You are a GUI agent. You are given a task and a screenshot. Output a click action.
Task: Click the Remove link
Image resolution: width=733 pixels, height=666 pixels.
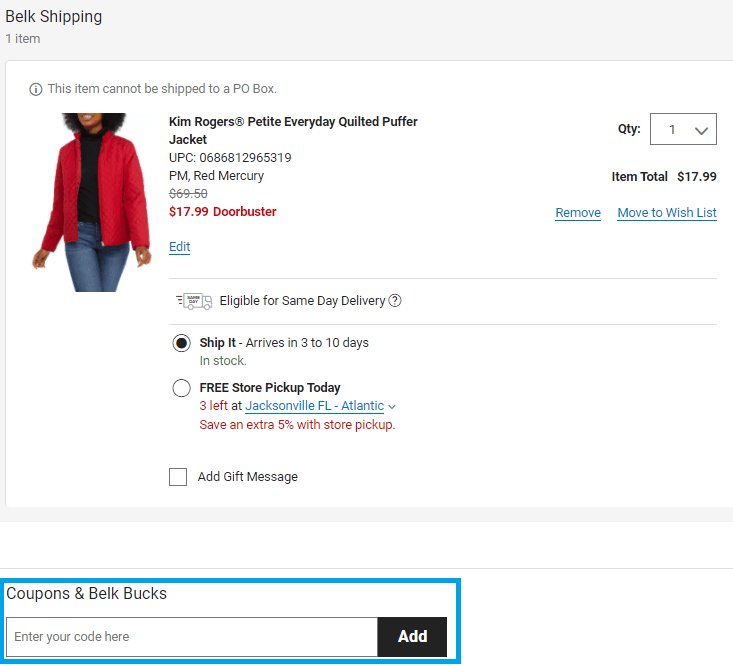coord(578,213)
